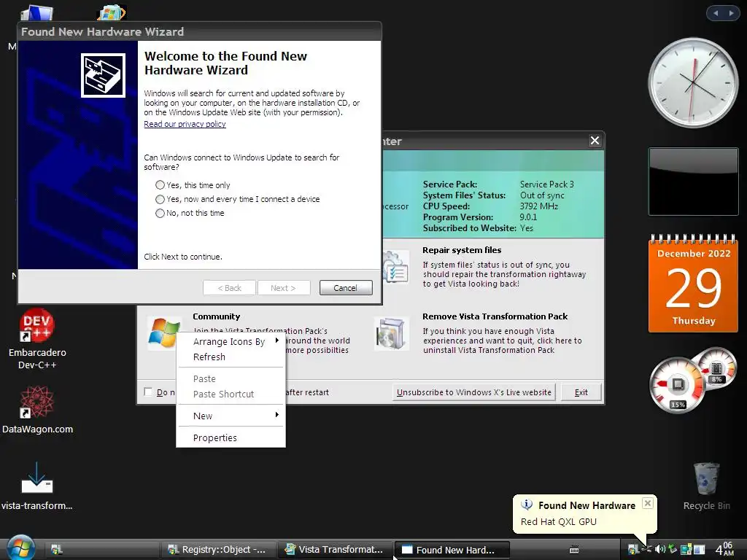This screenshot has height=560, width=747.
Task: Click the '9.0.1' program version value
Action: (528, 217)
